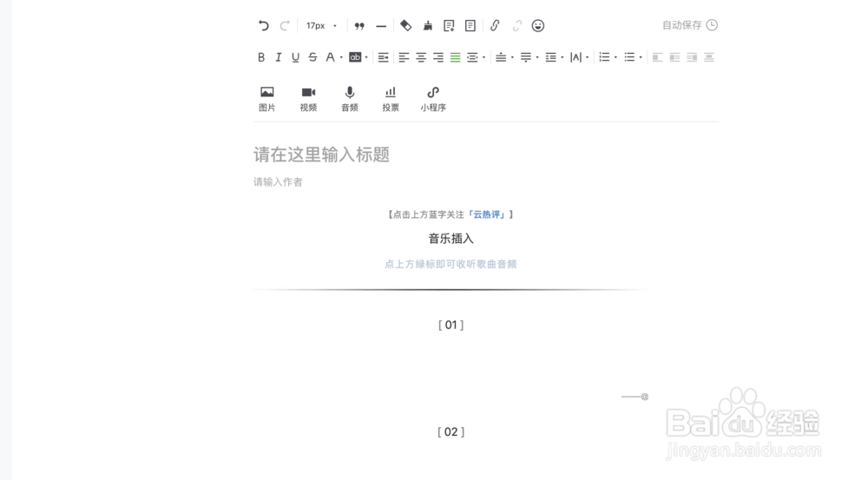The image size is (868, 480).
Task: Select the format painter brush icon
Action: (428, 25)
